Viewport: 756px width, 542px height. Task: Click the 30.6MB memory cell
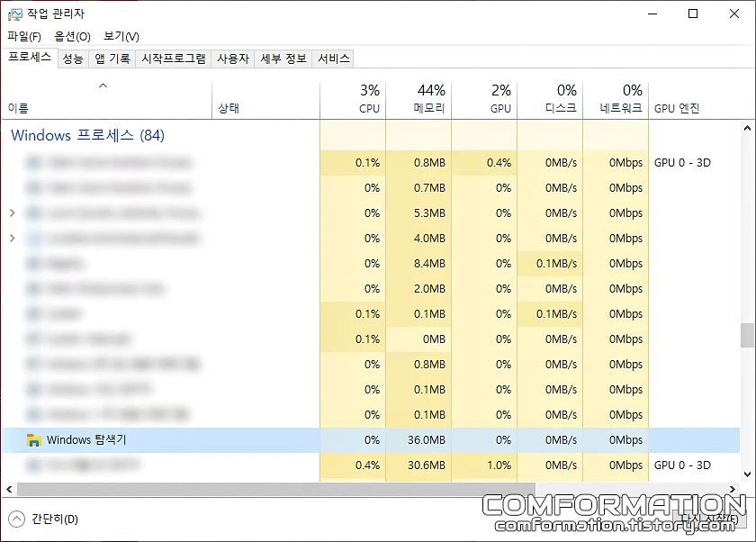[418, 465]
